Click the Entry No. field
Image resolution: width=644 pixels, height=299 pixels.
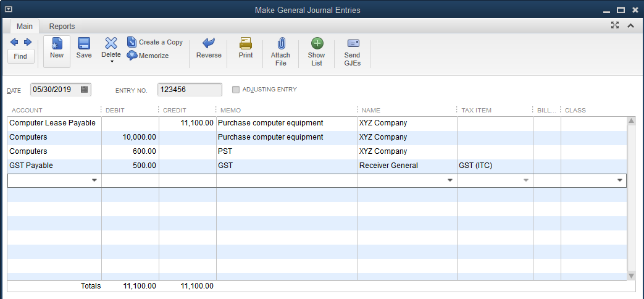pyautogui.click(x=189, y=90)
